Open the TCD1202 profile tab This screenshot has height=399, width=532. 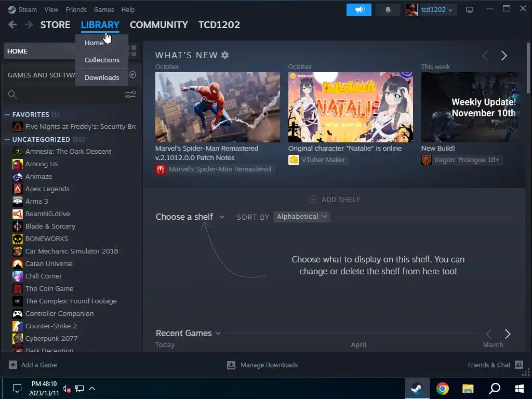click(x=219, y=25)
